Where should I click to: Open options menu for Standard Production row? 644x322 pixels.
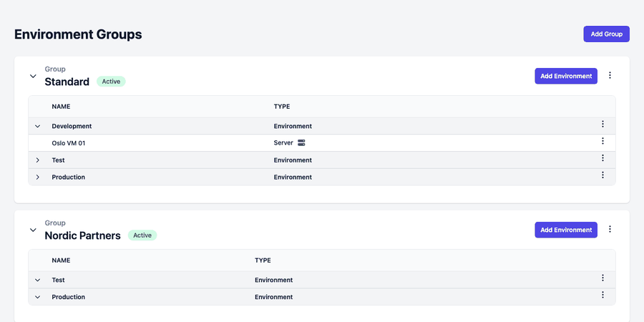(x=602, y=175)
